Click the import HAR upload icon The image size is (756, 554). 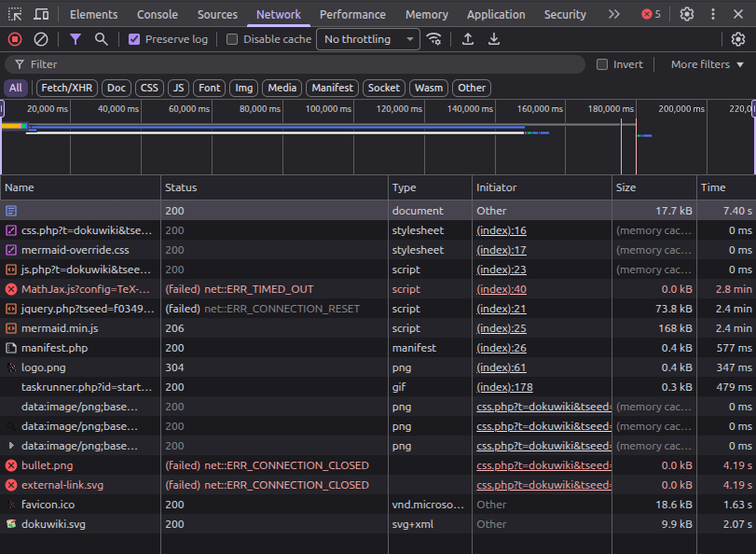click(468, 39)
